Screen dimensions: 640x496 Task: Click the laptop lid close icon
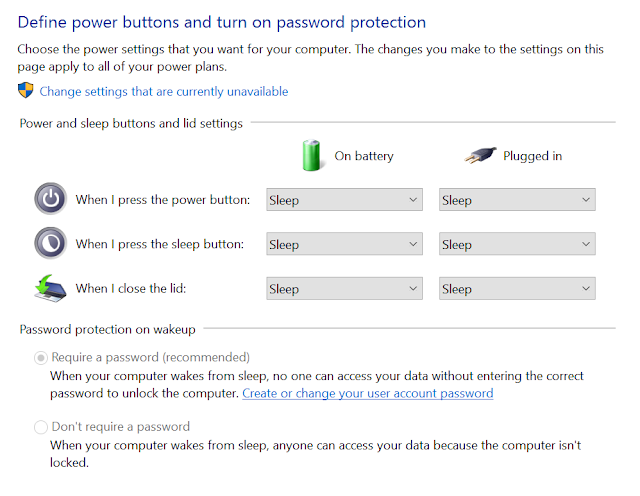pos(50,288)
